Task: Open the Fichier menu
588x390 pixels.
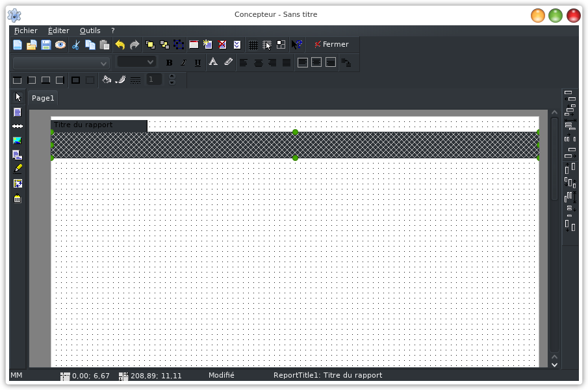Action: [26, 30]
